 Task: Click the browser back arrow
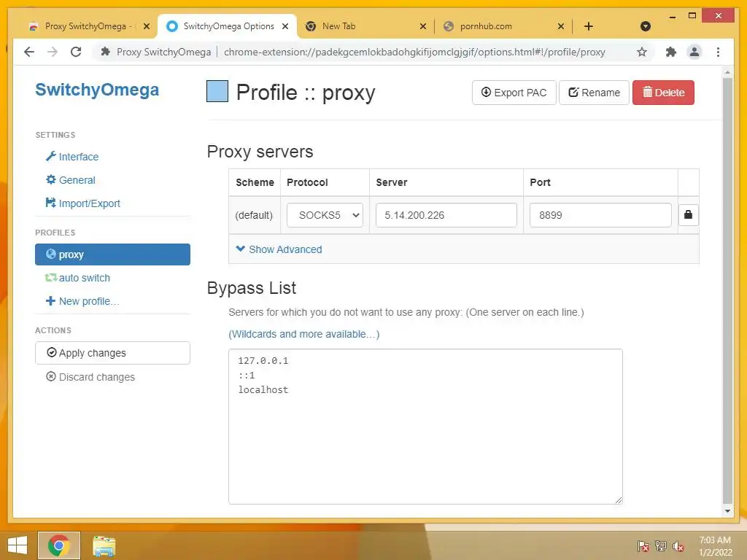29,52
